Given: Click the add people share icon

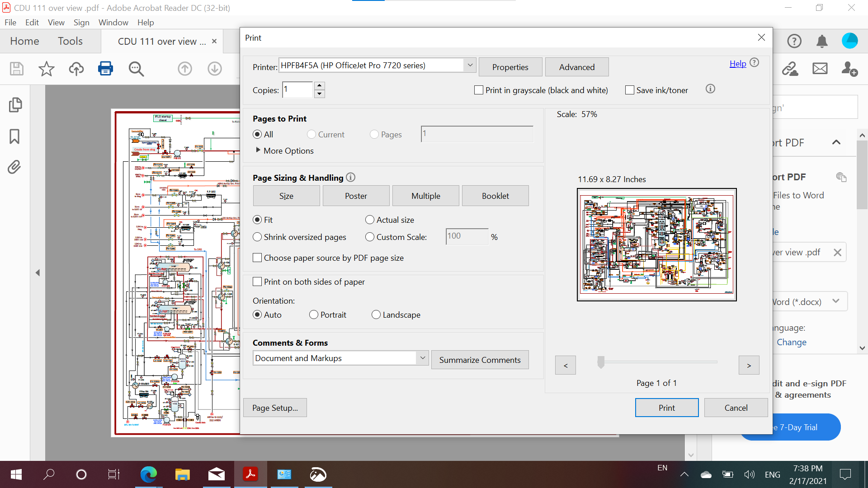Looking at the screenshot, I should pos(849,69).
